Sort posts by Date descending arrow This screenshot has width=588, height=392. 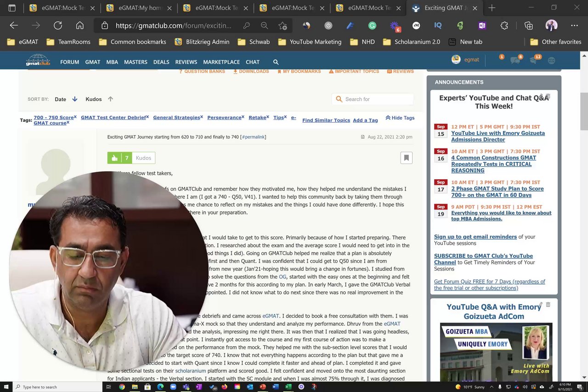click(74, 99)
